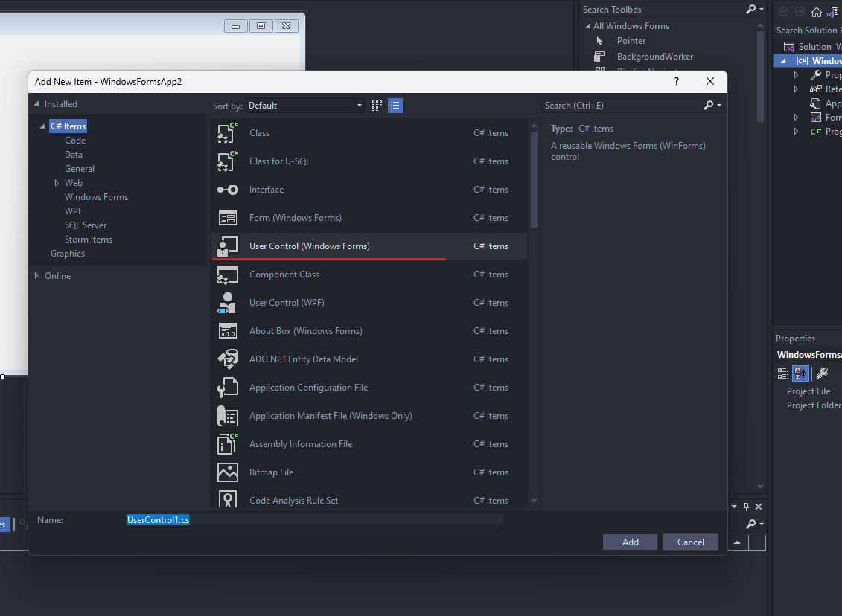Select the Graphics category
Screen dimensions: 842x616
click(68, 254)
